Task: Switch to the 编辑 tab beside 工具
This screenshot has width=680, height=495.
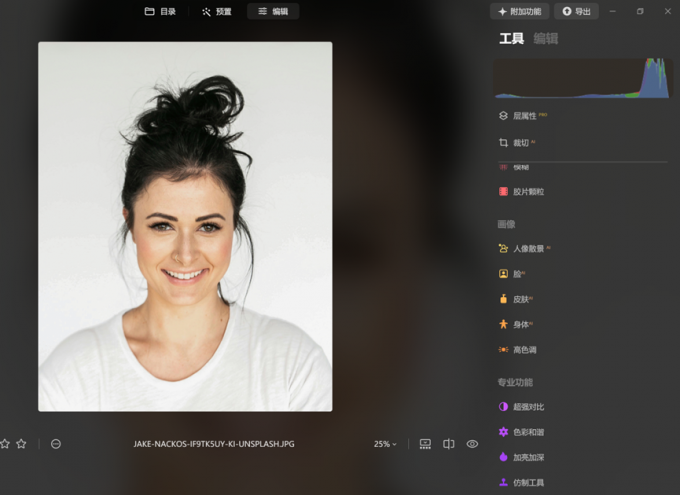Action: click(x=546, y=39)
